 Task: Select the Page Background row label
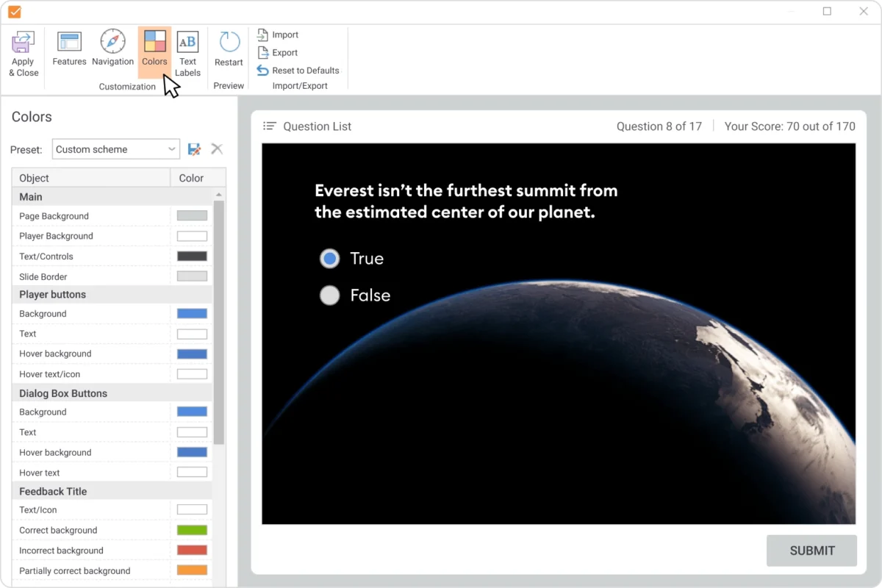point(54,216)
